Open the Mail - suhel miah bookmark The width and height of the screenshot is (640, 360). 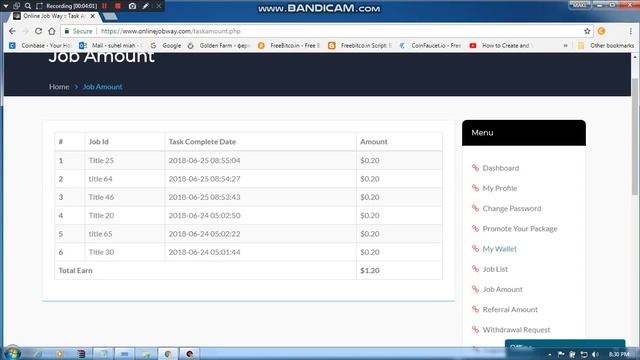pos(110,45)
